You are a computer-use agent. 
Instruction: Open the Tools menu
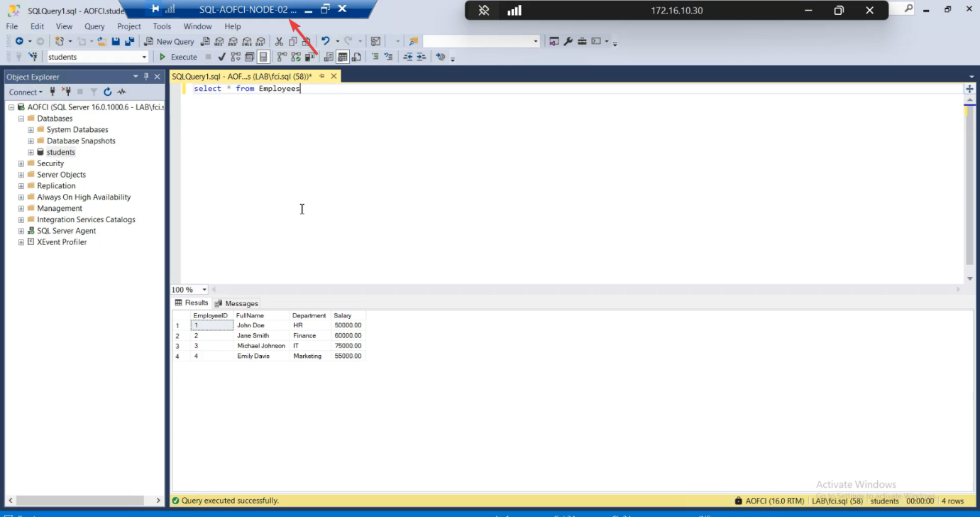coord(162,26)
